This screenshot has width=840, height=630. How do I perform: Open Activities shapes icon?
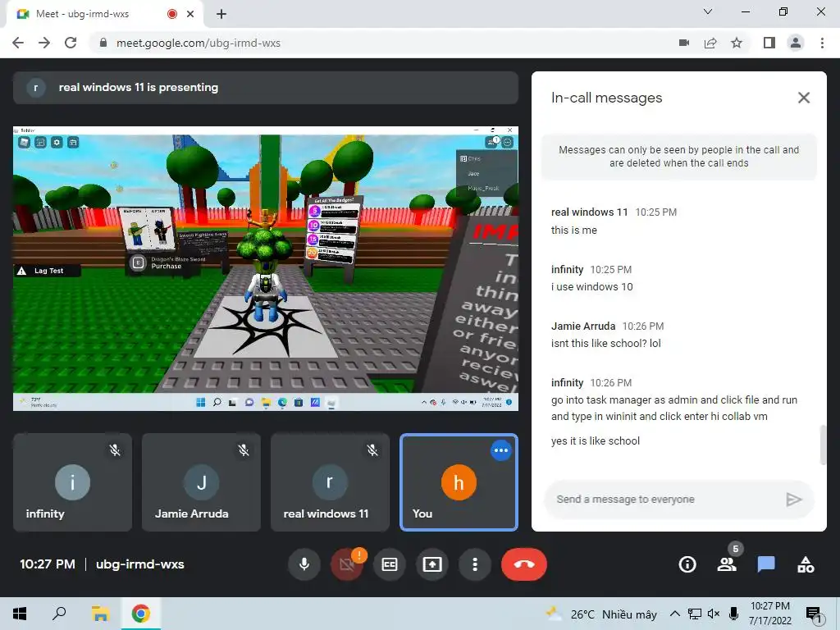coord(806,564)
